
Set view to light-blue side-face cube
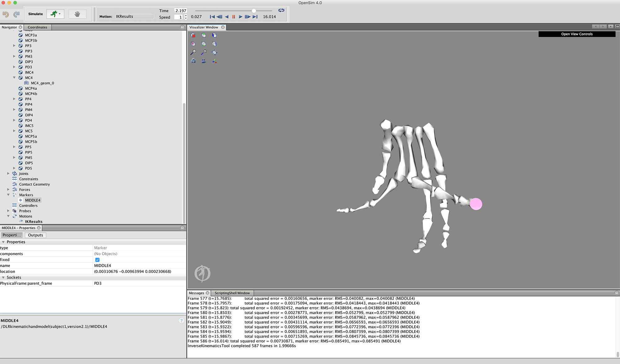[214, 44]
